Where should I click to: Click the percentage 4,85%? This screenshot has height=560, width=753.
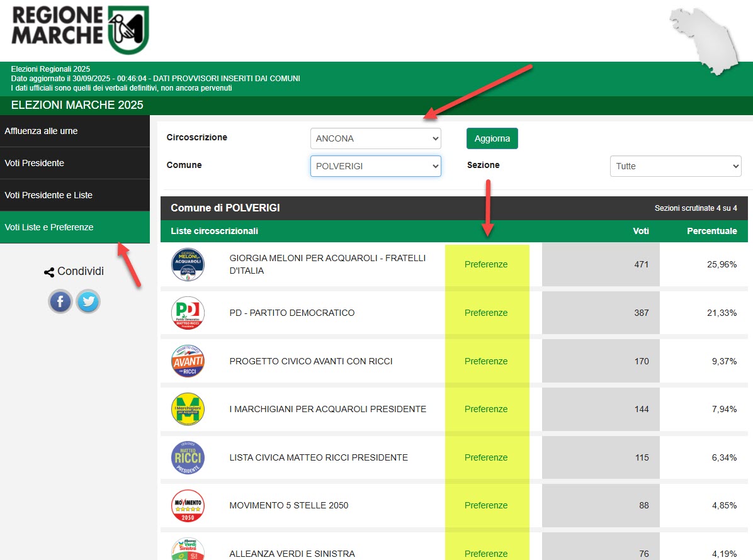point(724,505)
